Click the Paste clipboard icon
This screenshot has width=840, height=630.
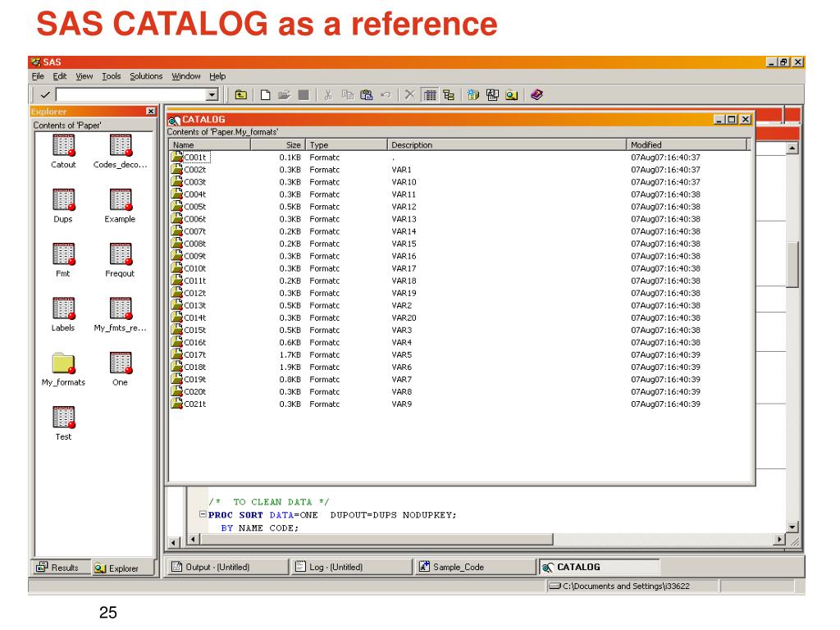coord(367,95)
